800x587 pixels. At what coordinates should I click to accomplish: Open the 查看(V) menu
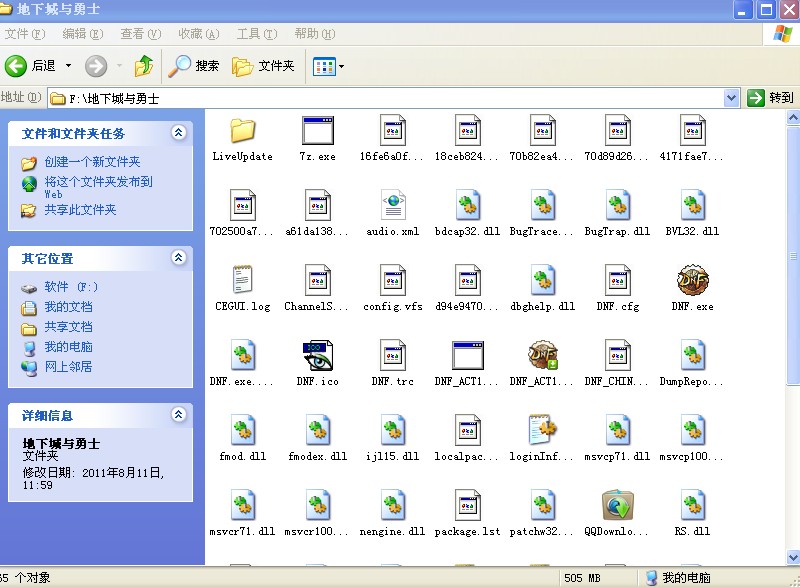pos(141,34)
